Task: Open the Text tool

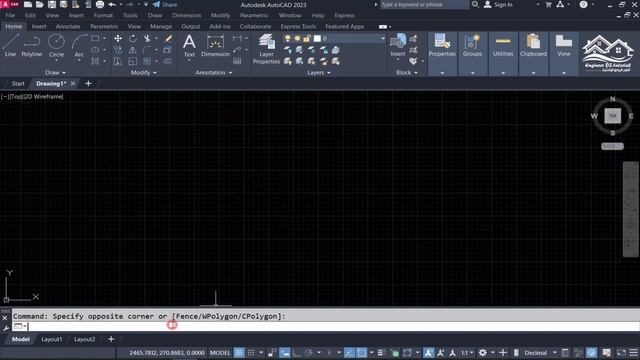Action: (x=189, y=46)
